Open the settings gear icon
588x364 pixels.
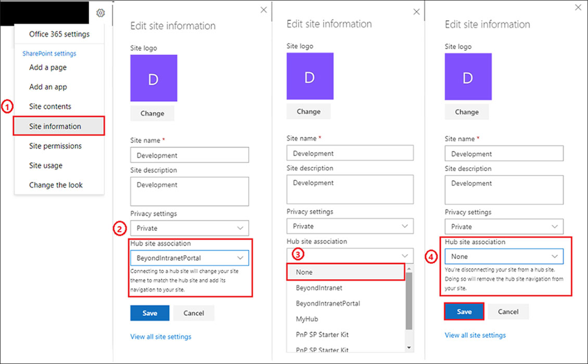point(100,14)
